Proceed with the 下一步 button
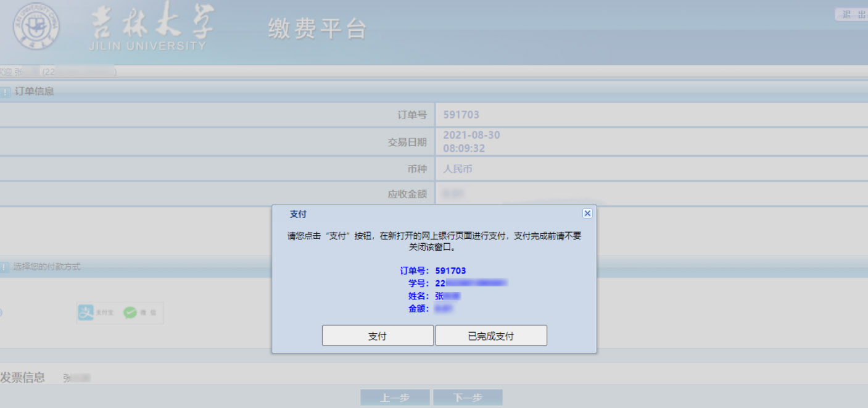 [x=468, y=398]
